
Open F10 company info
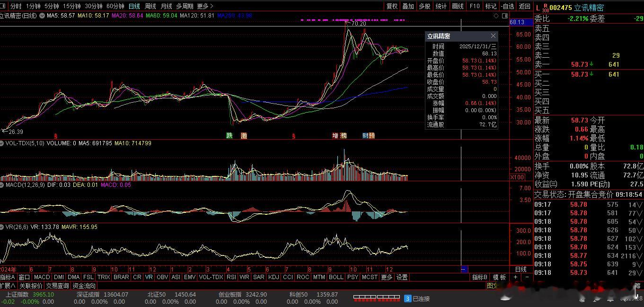click(475, 6)
